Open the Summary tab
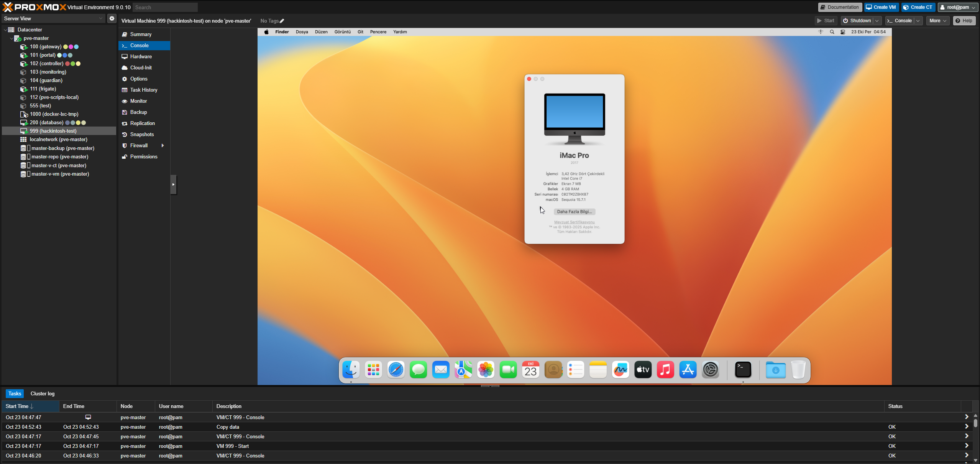The height and width of the screenshot is (464, 980). tap(144, 35)
